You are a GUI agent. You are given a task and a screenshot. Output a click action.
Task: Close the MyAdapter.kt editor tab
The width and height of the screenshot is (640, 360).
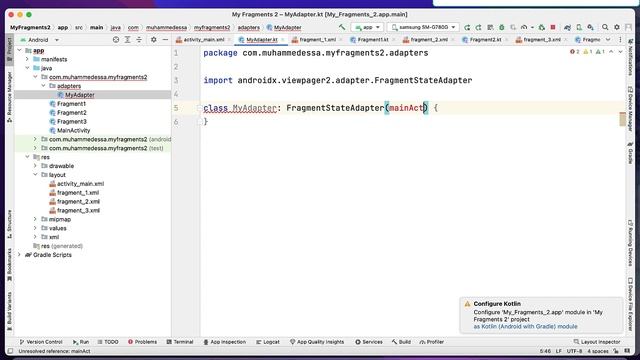[282, 40]
